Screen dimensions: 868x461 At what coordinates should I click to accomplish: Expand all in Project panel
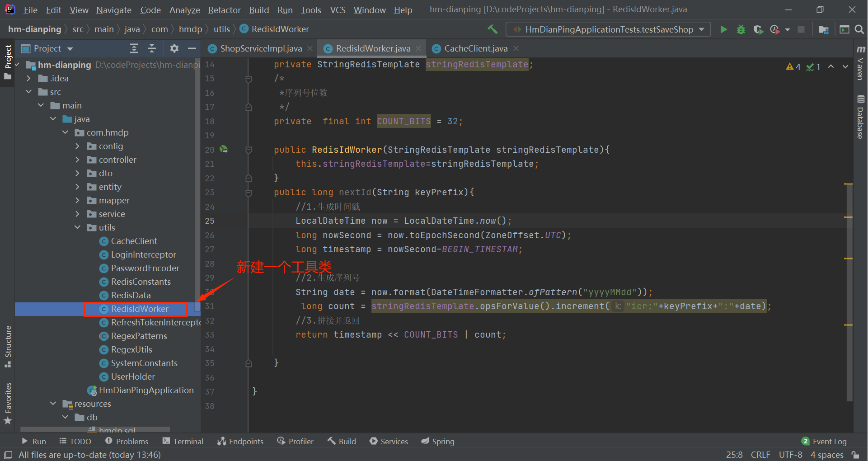[x=134, y=48]
